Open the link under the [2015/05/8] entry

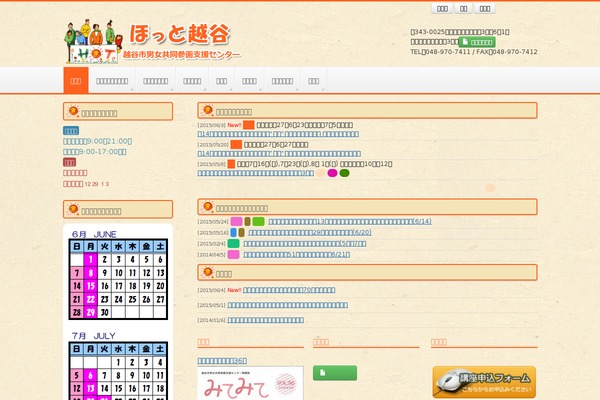[x=256, y=173]
